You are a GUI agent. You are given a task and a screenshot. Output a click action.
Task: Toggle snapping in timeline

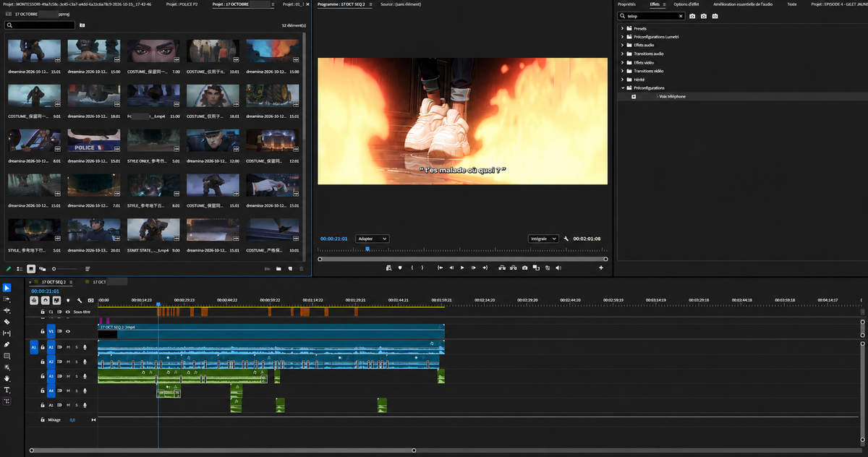45,300
